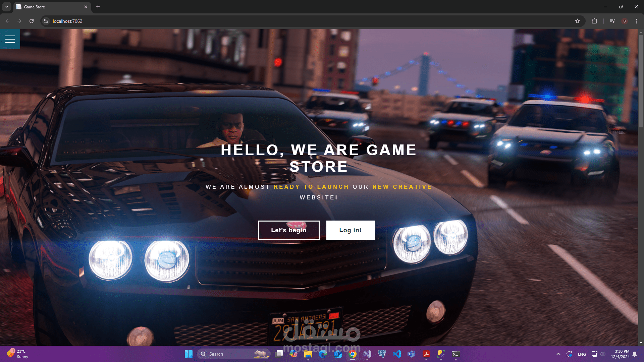Screen dimensions: 644x362
Task: Open the notifications bell icon
Action: [x=635, y=354]
